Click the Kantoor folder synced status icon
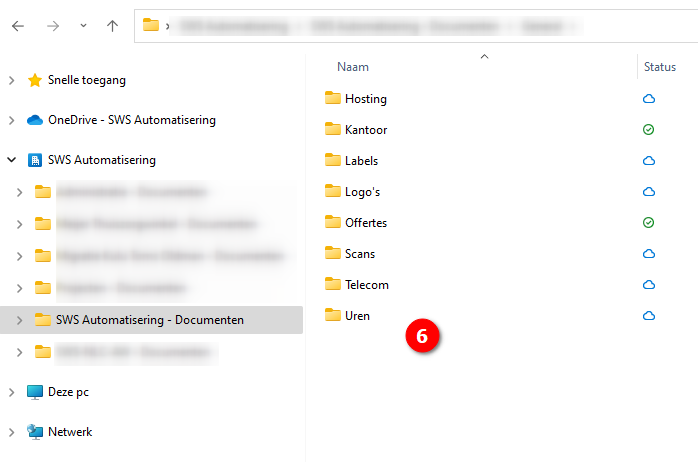Screen dimensions: 698x462 pyautogui.click(x=648, y=130)
